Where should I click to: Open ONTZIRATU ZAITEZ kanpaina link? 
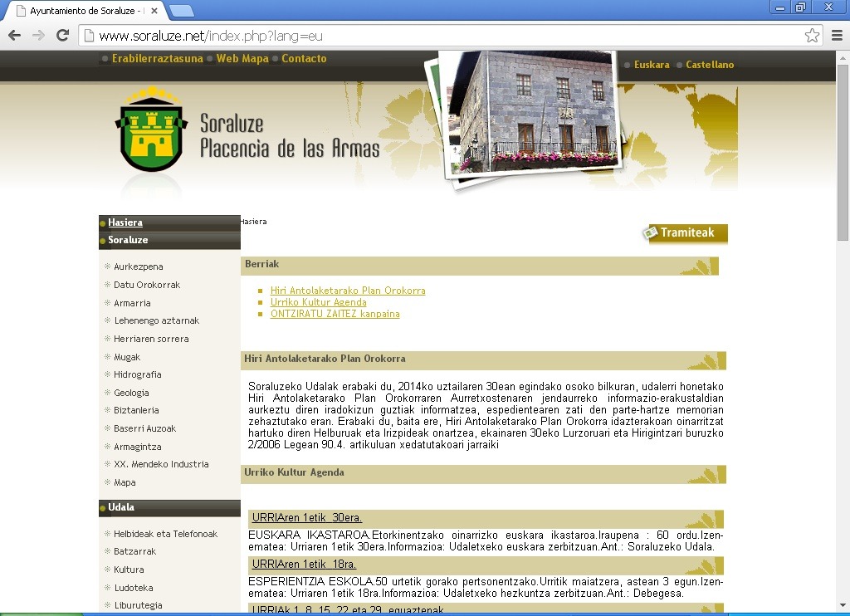[335, 314]
